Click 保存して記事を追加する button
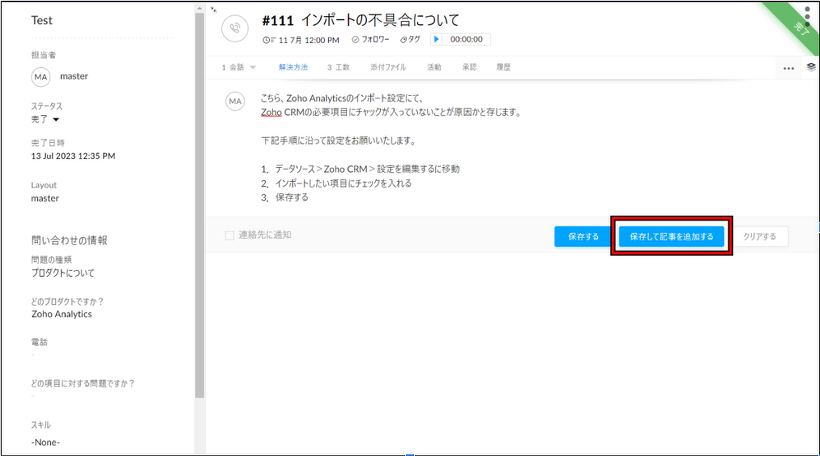 pyautogui.click(x=671, y=237)
